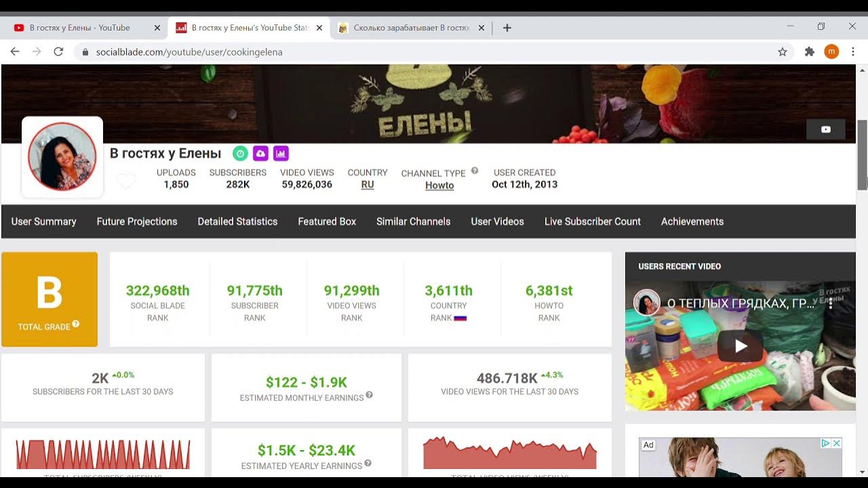This screenshot has height=488, width=868.
Task: Click the browser forward arrow
Action: [x=37, y=52]
